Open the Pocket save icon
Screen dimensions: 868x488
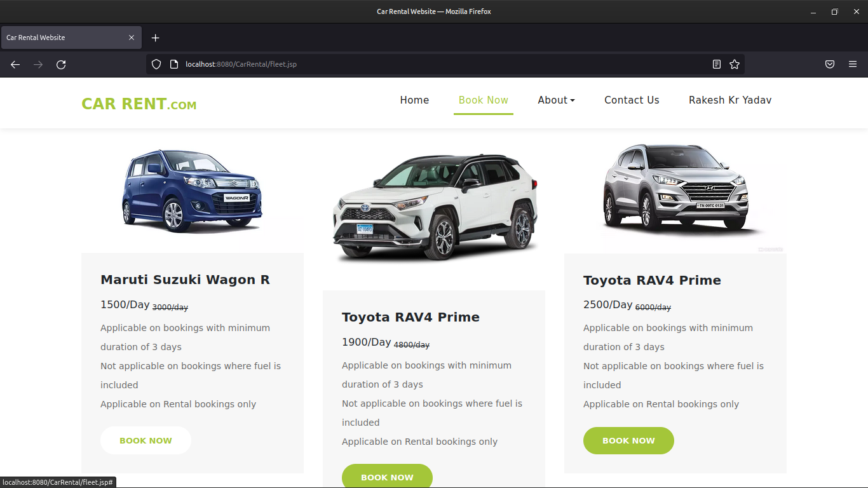pyautogui.click(x=830, y=64)
